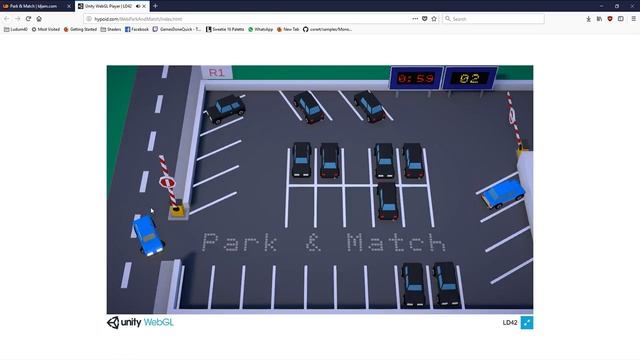Reload the page with the refresh icon
640x360 pixels.
28,19
